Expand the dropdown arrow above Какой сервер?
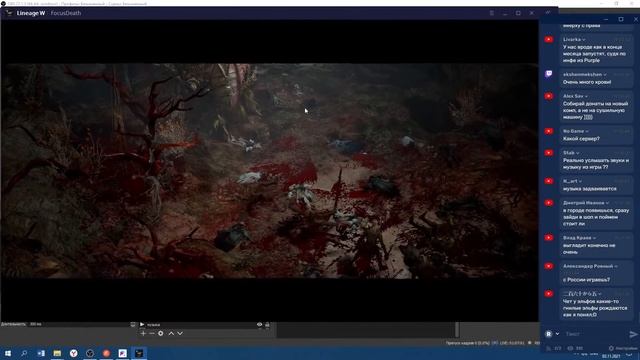The image size is (640, 360). click(x=587, y=131)
